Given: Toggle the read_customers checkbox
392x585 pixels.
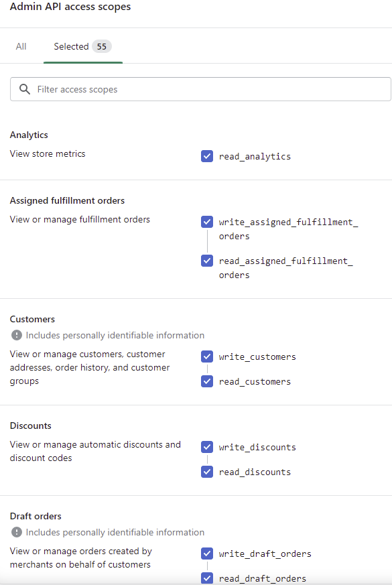Looking at the screenshot, I should pyautogui.click(x=207, y=381).
